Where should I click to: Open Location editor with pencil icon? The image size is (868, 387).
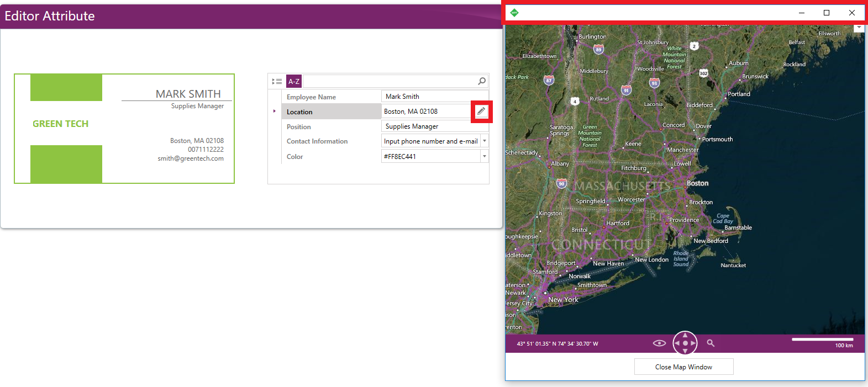click(481, 112)
